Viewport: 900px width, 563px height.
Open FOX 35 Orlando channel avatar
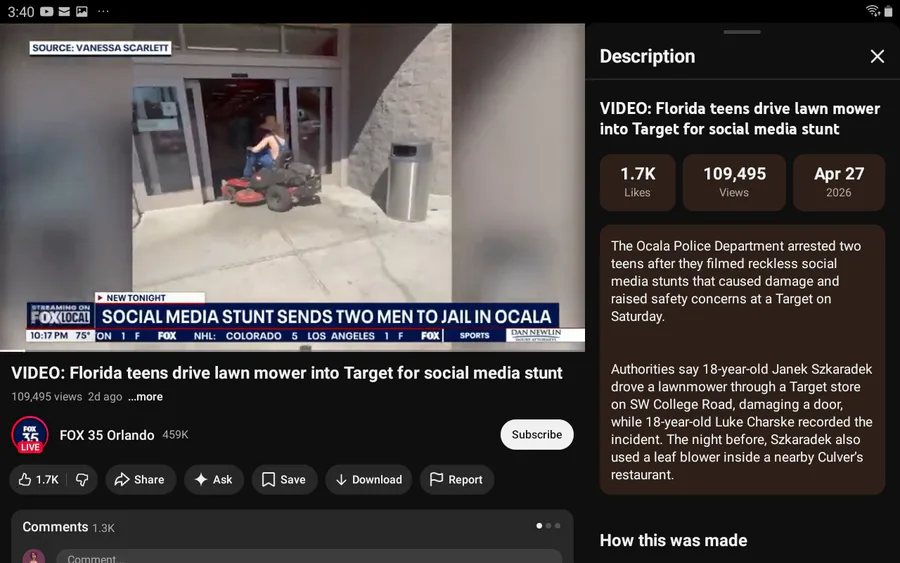click(30, 434)
